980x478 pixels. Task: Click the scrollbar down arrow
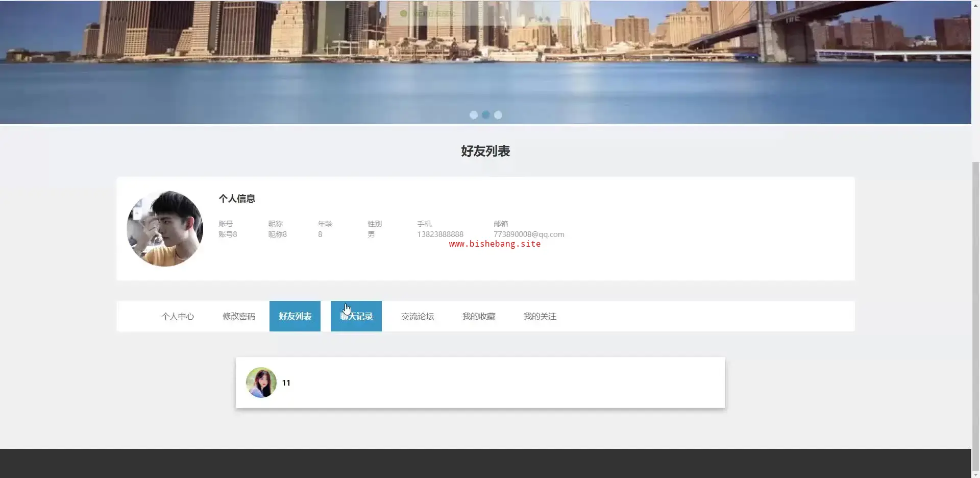click(975, 474)
